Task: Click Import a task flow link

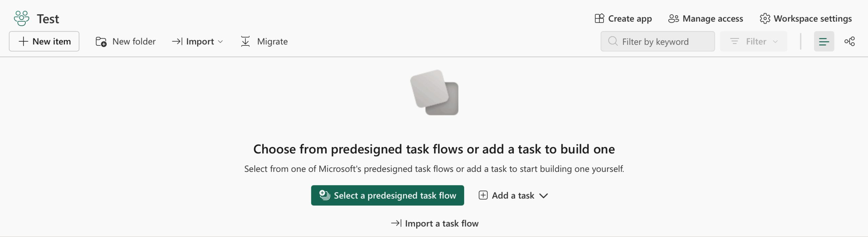Action: pyautogui.click(x=435, y=223)
